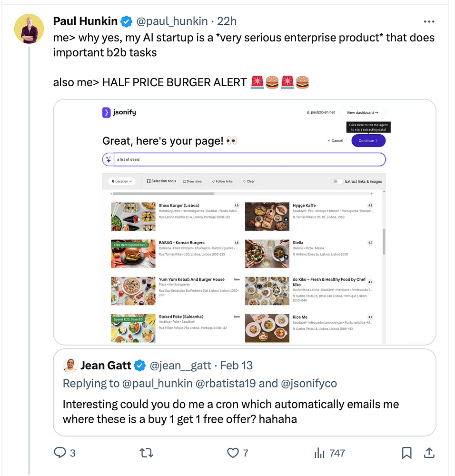Like the tweet with the heart icon
This screenshot has width=455, height=476.
click(x=233, y=453)
